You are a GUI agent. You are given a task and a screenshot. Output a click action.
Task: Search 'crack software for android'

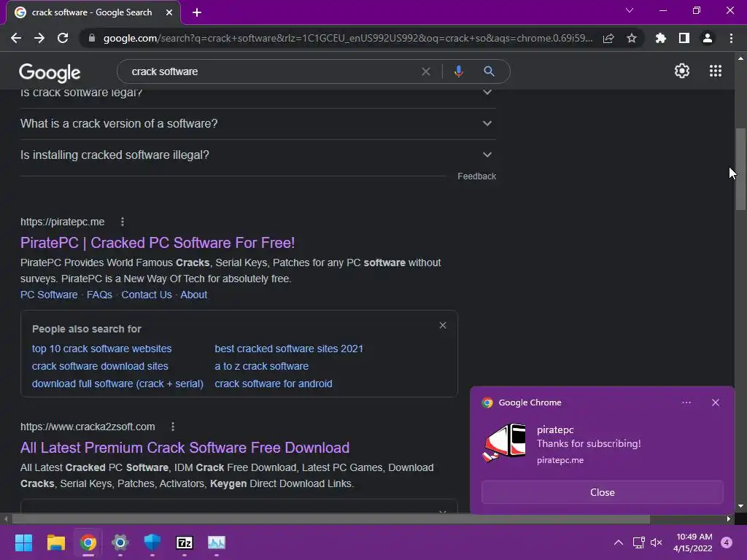pyautogui.click(x=274, y=384)
